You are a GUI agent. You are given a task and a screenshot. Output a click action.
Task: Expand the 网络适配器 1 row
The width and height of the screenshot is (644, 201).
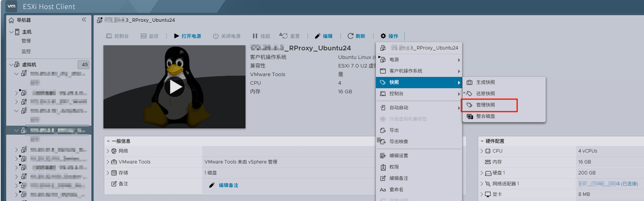482,184
